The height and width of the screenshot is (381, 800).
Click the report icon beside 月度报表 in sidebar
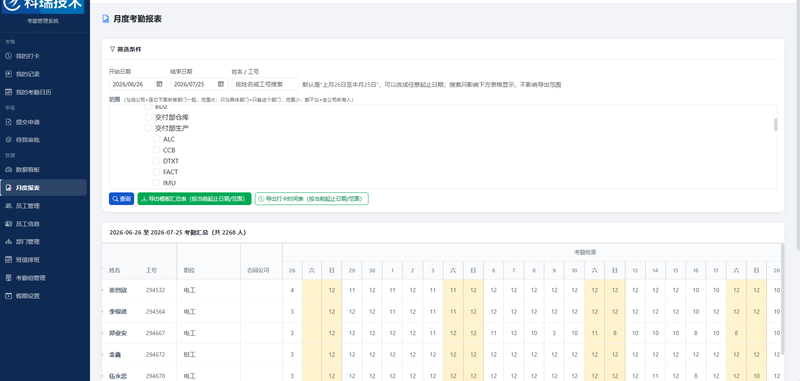8,188
